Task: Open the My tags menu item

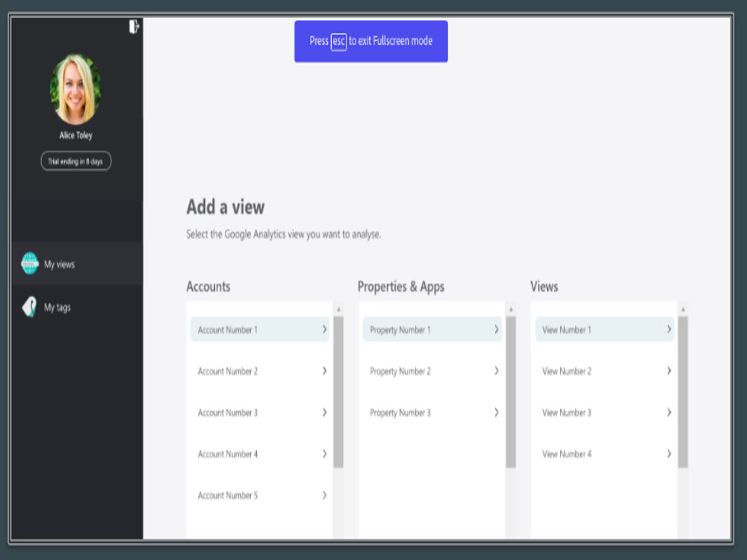Action: point(77,307)
